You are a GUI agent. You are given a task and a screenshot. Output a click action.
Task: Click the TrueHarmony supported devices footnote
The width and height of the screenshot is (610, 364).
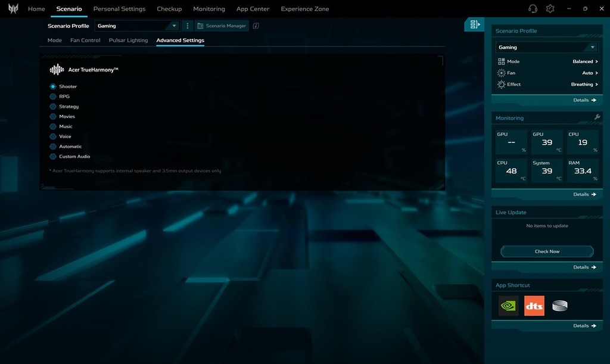click(x=135, y=171)
